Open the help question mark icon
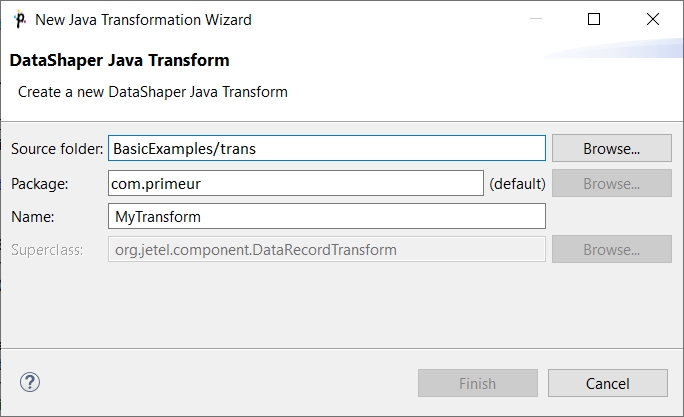This screenshot has height=417, width=684. click(x=30, y=383)
